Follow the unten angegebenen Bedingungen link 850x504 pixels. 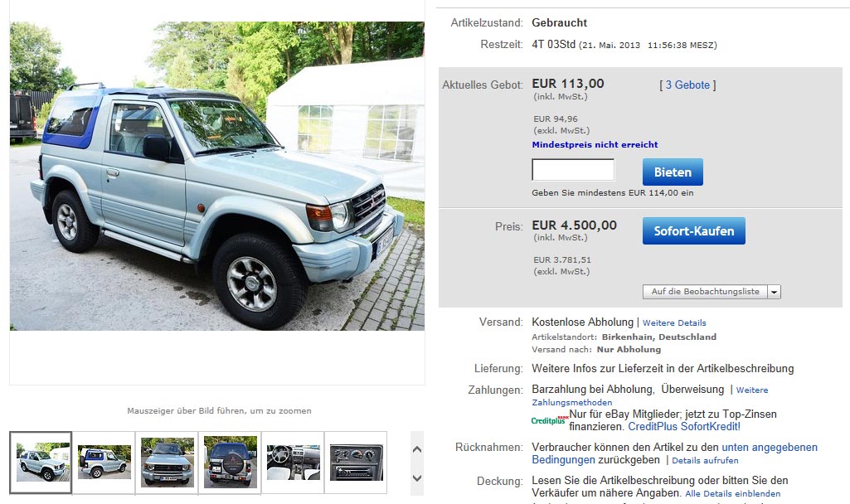point(674,453)
